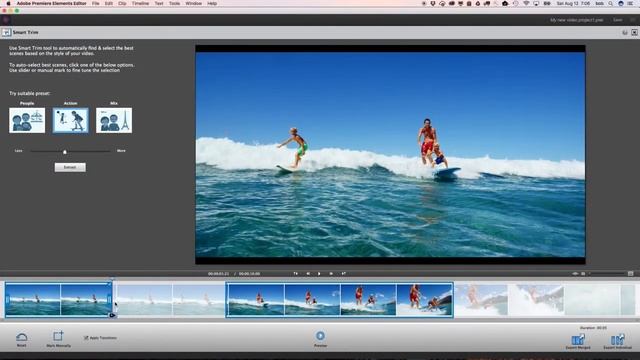
Task: Click the help icon beside the close button
Action: pos(625,32)
